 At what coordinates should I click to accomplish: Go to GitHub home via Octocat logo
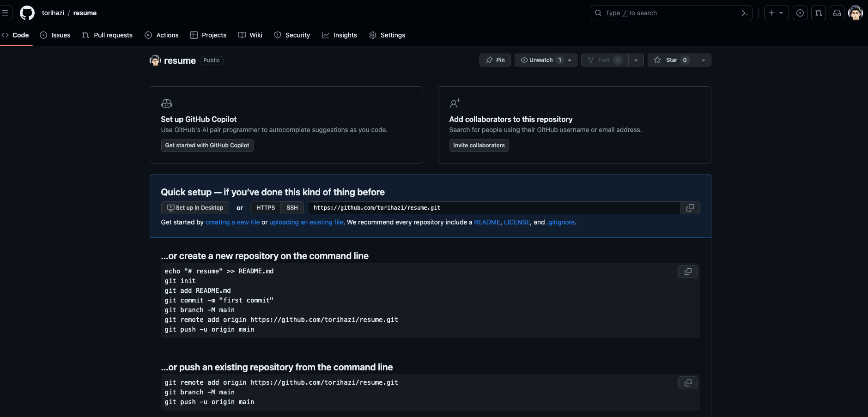pyautogui.click(x=27, y=13)
